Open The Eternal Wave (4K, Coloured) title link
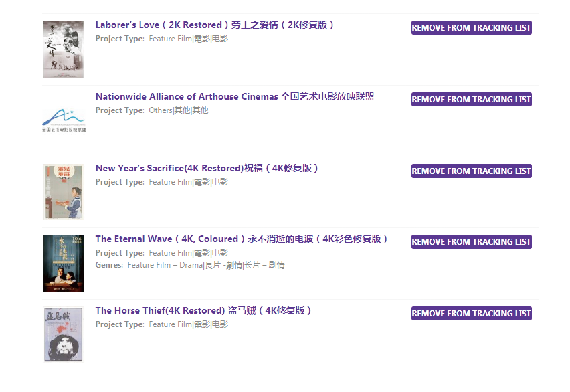This screenshot has width=570, height=392. coord(242,239)
